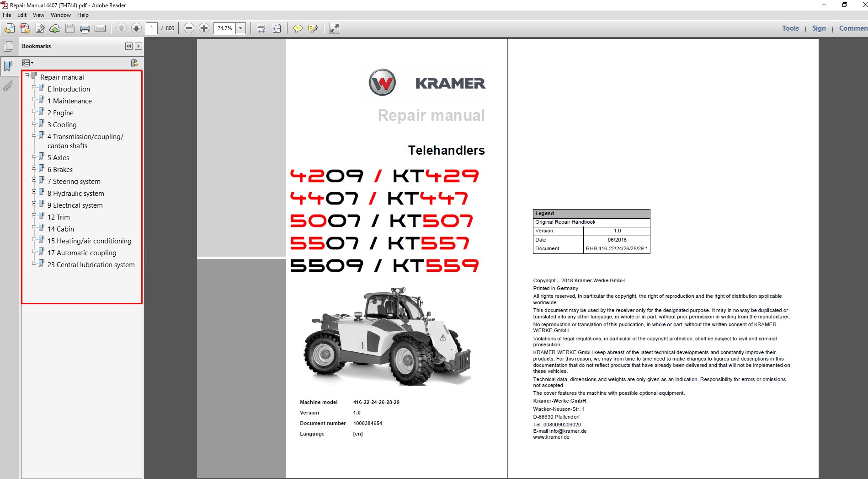
Task: Expand the 8 Hydraulic system bookmark
Action: point(34,192)
